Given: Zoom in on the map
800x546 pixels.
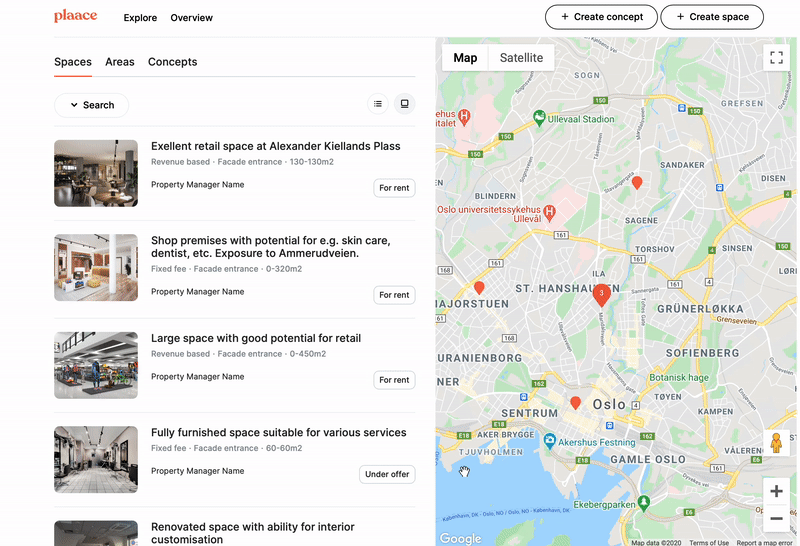Looking at the screenshot, I should 776,491.
